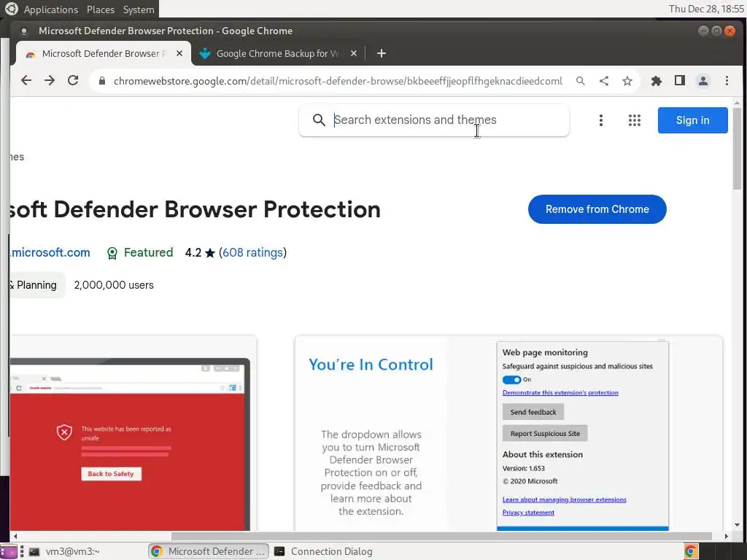Image resolution: width=747 pixels, height=560 pixels.
Task: Open Chrome's three-dot main menu
Action: [727, 81]
